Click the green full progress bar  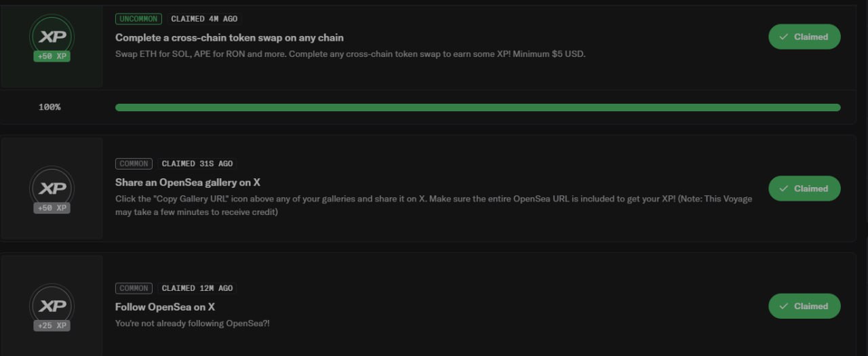[478, 107]
